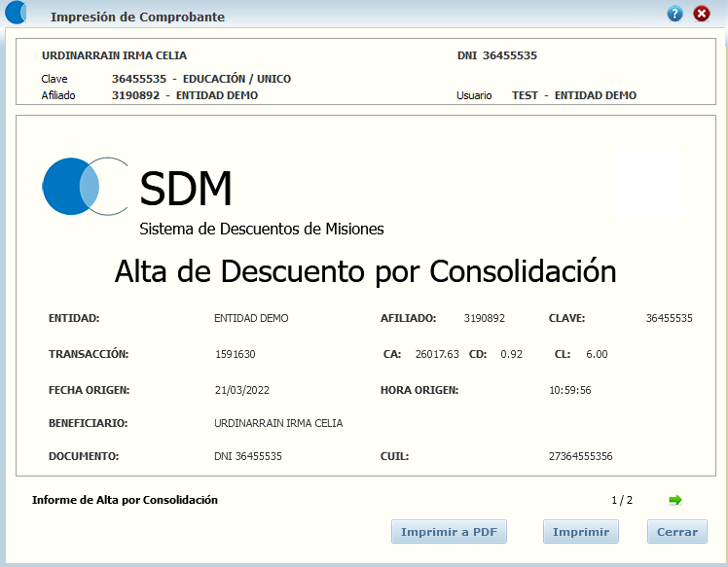Select the title Impresión de Comprobante

pyautogui.click(x=137, y=18)
